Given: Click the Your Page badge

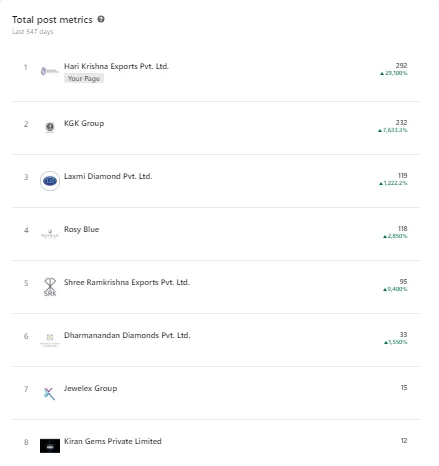Looking at the screenshot, I should pos(84,79).
